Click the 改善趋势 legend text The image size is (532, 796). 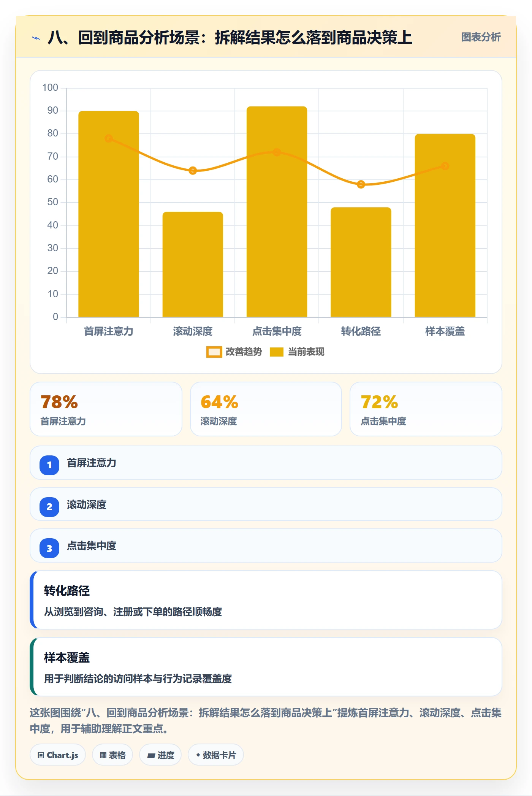tap(244, 352)
